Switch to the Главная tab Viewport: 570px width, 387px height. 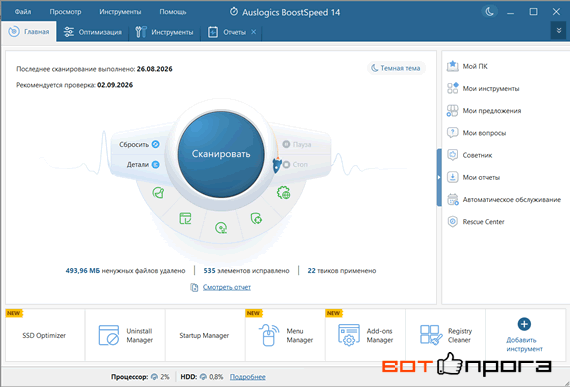point(29,32)
